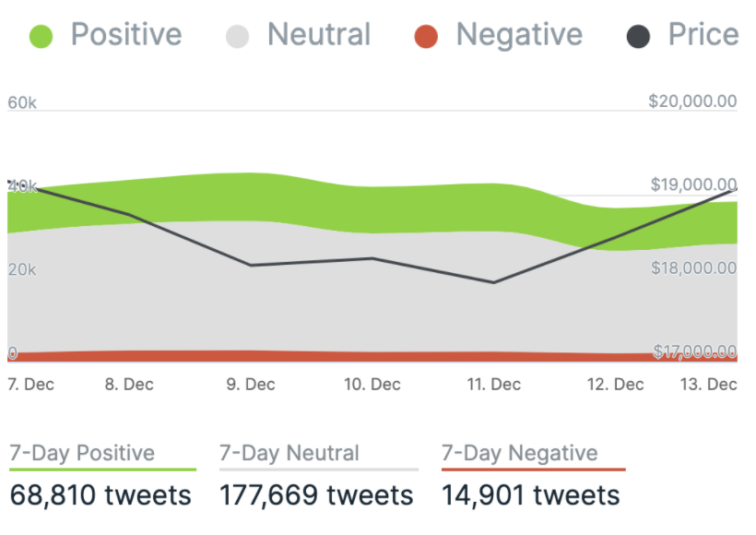The width and height of the screenshot is (756, 535).
Task: Click the 10. Dec date label
Action: (x=372, y=384)
